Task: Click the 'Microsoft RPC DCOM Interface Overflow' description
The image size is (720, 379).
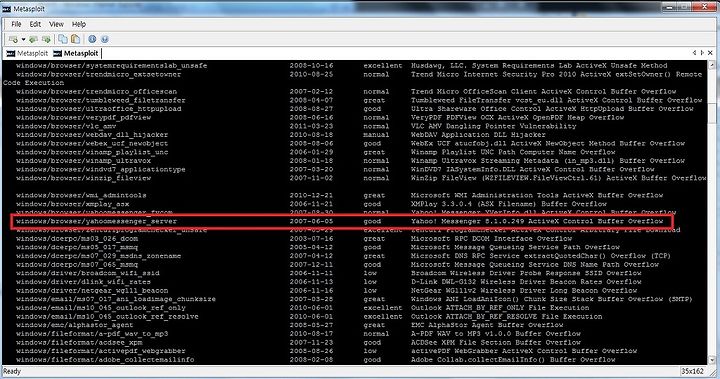Action: (x=491, y=238)
